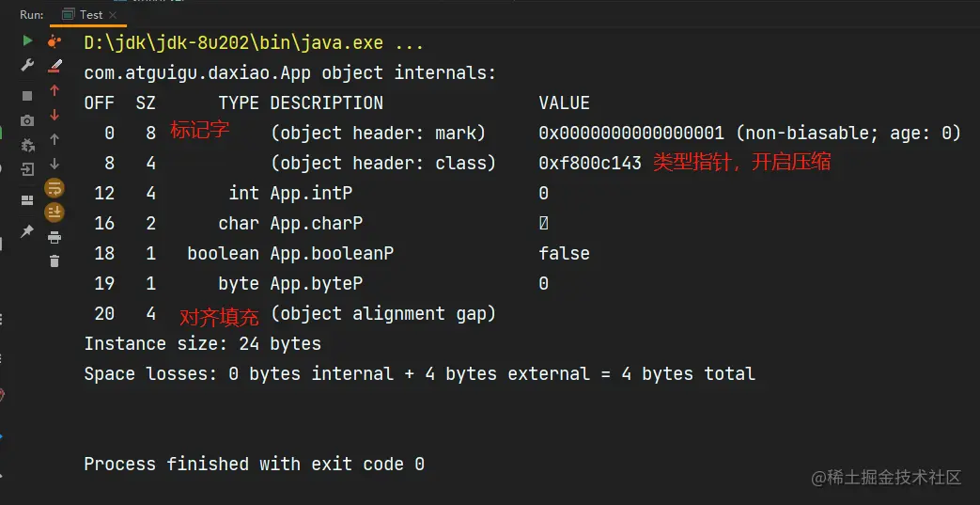Click 'com.atguigu.daxiao.App object internals:' line
The height and width of the screenshot is (505, 980).
point(290,73)
